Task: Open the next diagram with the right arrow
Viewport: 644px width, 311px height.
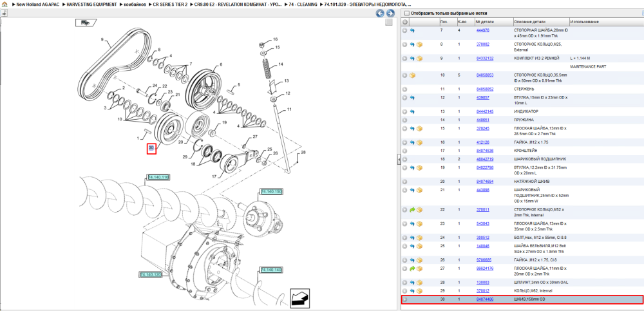Action: pos(390,13)
